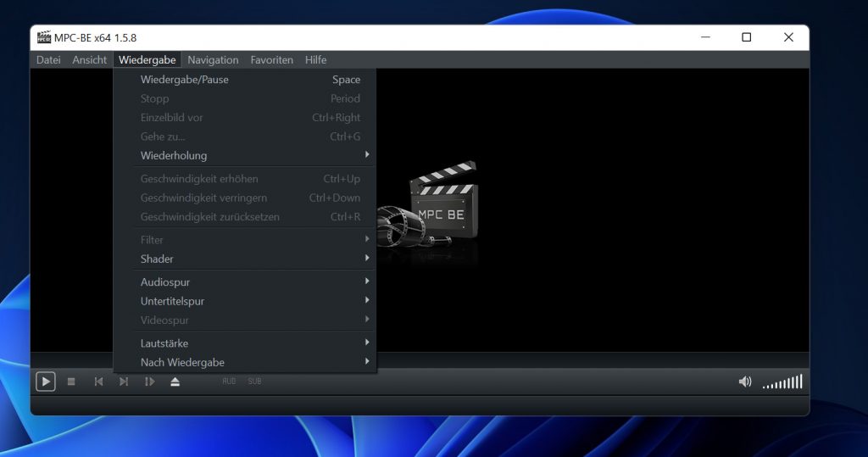Select the Stopp menu entry
This screenshot has height=457, width=868.
245,98
